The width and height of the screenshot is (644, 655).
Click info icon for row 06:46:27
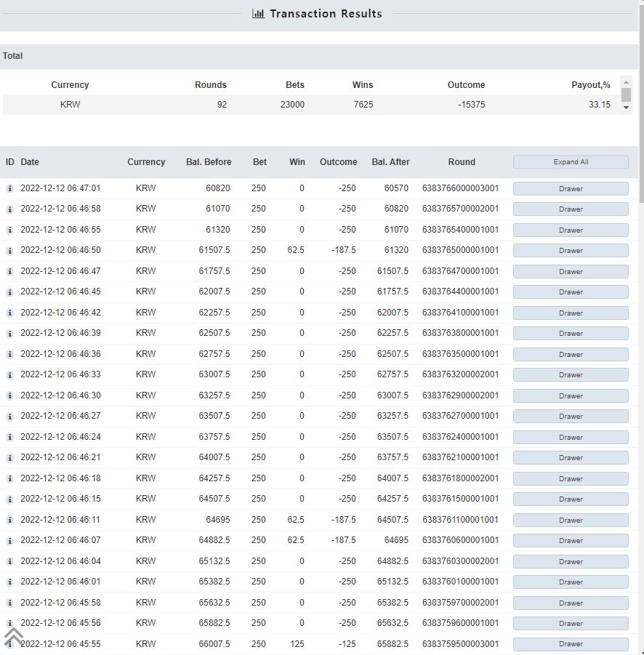click(x=10, y=417)
